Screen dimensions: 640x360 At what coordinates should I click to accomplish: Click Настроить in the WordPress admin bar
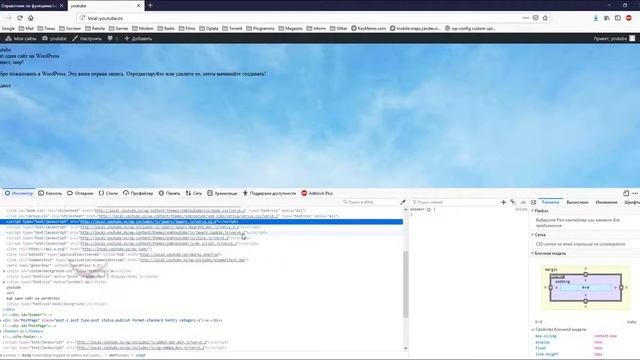coord(87,38)
